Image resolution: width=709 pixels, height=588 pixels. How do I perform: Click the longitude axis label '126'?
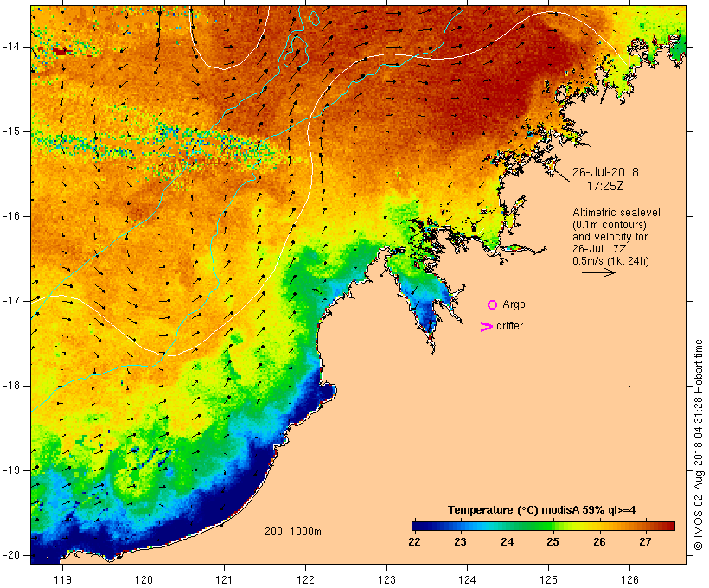(629, 580)
